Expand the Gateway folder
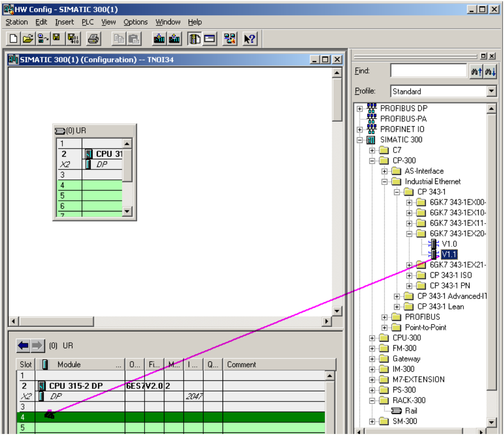This screenshot has width=504, height=435. tap(372, 359)
